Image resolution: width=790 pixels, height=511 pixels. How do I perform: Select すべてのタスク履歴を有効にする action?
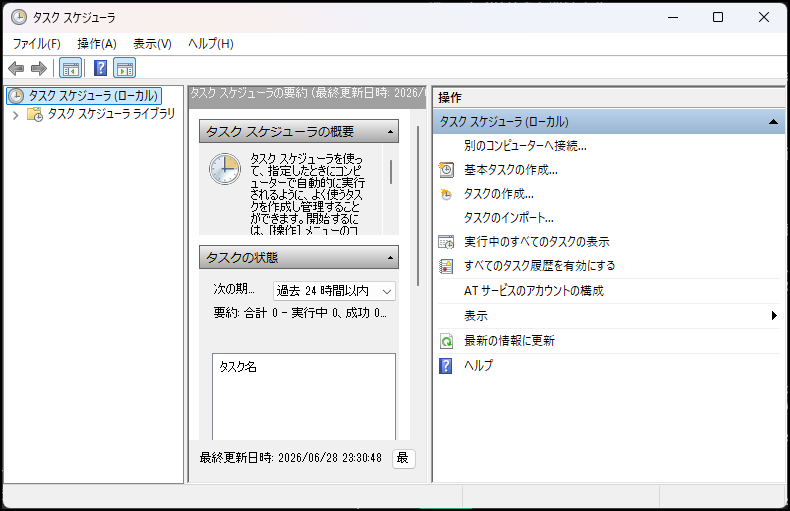(540, 266)
